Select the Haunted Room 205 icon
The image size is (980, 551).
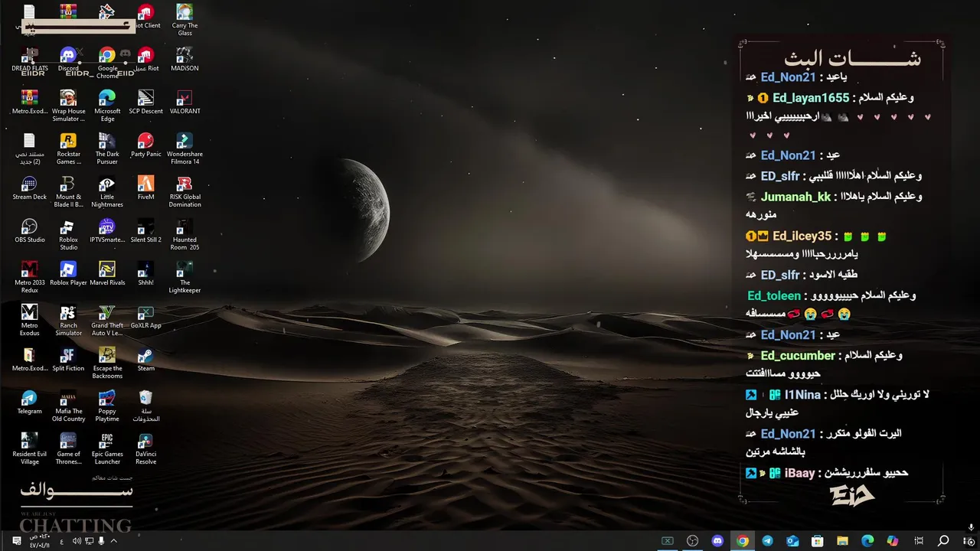pyautogui.click(x=185, y=234)
